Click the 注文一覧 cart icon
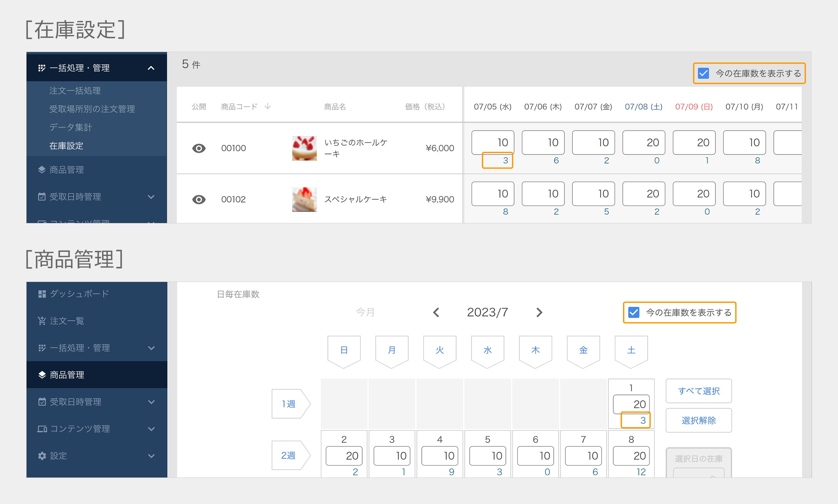838x504 pixels. pyautogui.click(x=42, y=321)
